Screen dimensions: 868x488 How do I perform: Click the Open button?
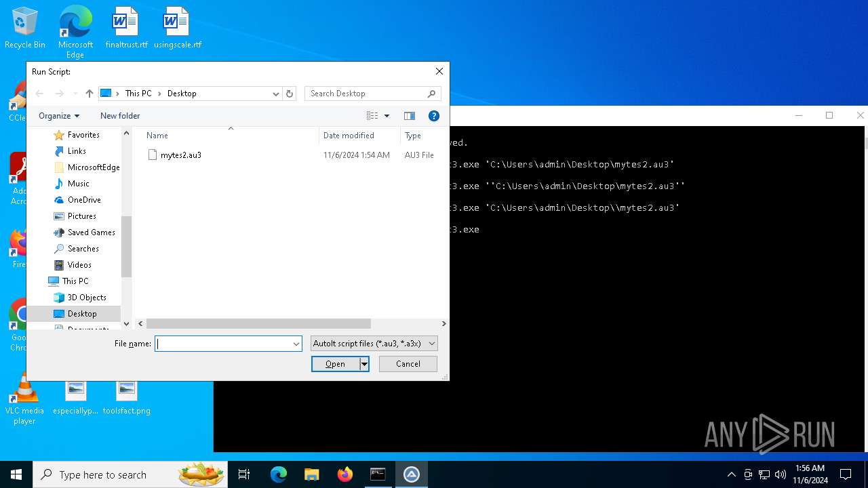(x=335, y=364)
